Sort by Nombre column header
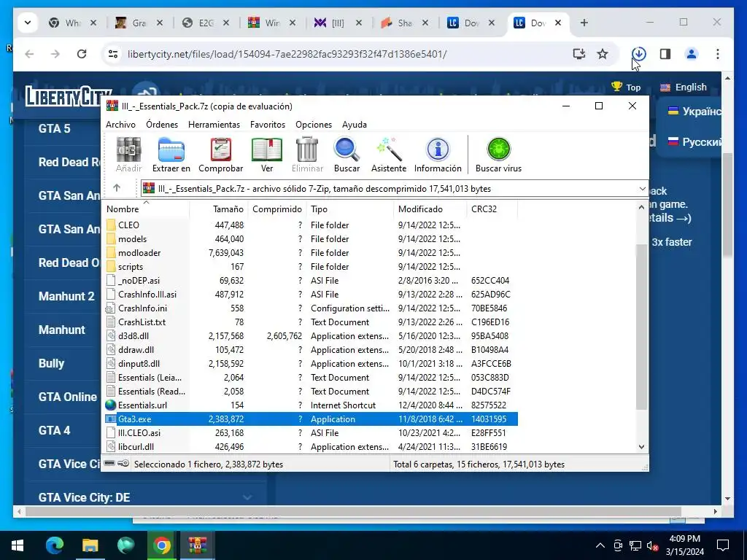747x560 pixels. (x=146, y=209)
